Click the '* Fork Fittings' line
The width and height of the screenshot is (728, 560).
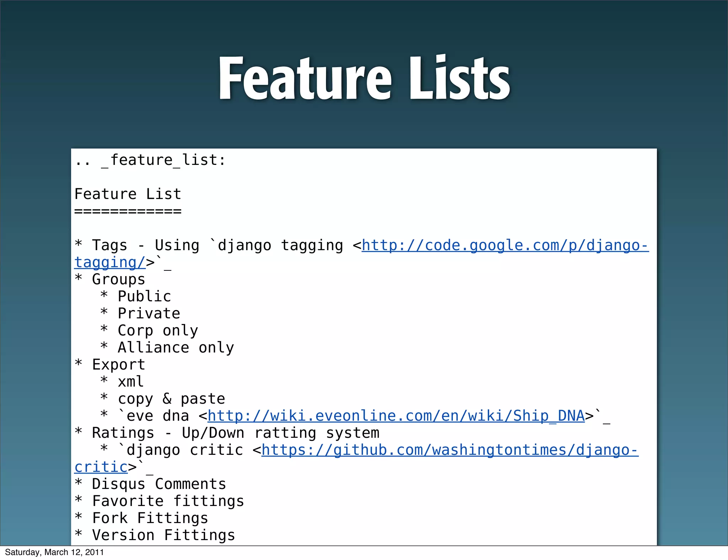(x=141, y=518)
